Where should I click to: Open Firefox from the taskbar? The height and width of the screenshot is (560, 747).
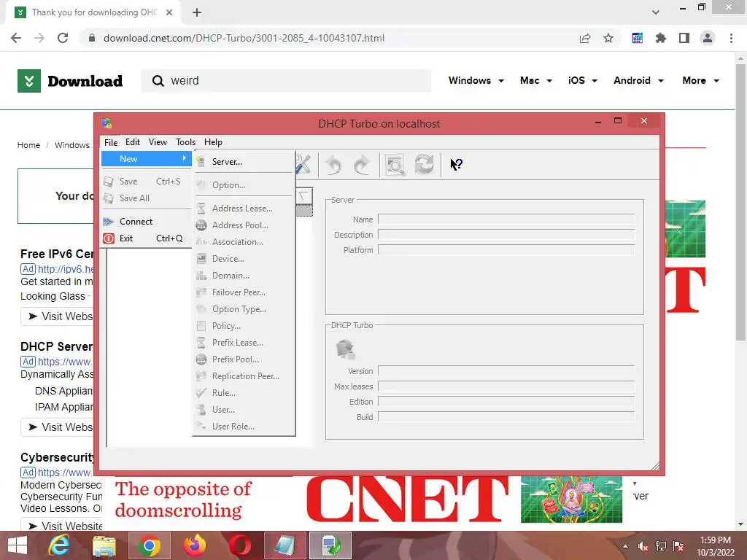click(x=195, y=545)
